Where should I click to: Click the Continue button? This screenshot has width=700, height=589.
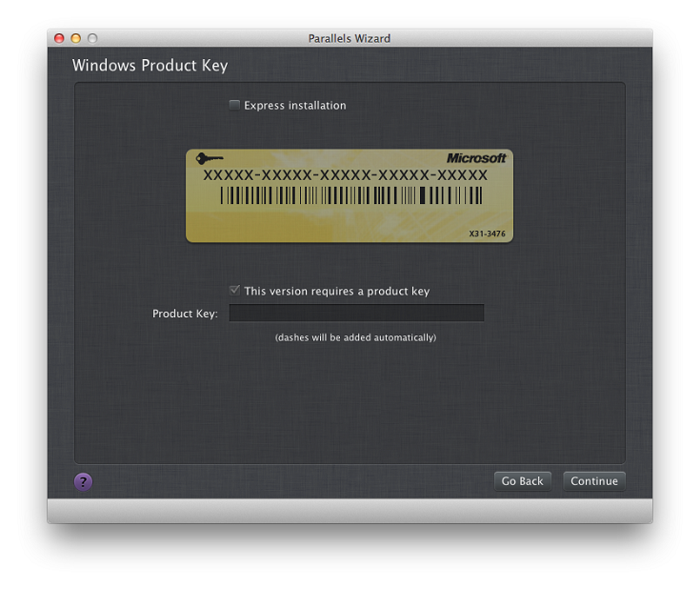point(593,481)
